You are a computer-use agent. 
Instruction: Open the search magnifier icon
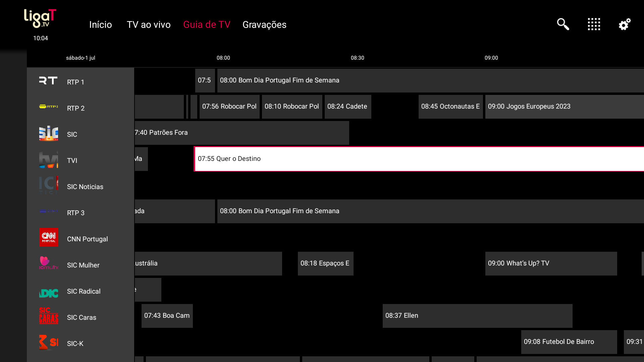[563, 24]
